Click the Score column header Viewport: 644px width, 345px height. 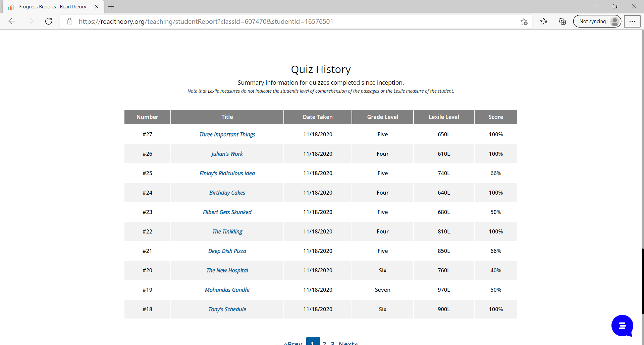tap(496, 117)
